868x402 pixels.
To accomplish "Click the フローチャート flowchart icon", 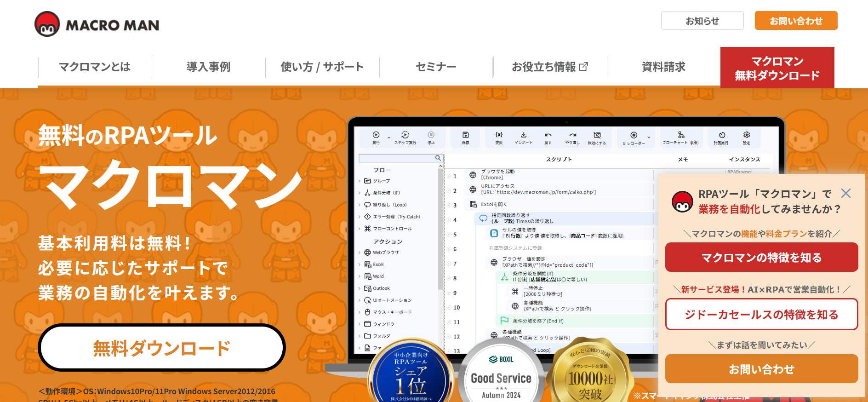I will [x=681, y=135].
